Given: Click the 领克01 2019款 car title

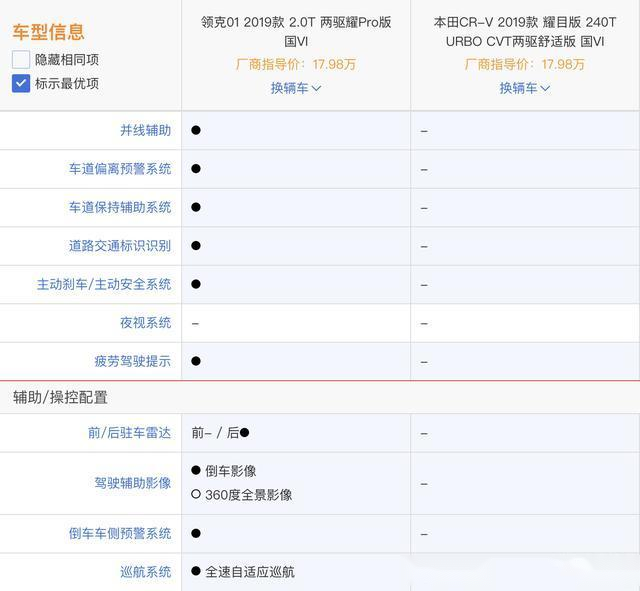Looking at the screenshot, I should tap(296, 31).
